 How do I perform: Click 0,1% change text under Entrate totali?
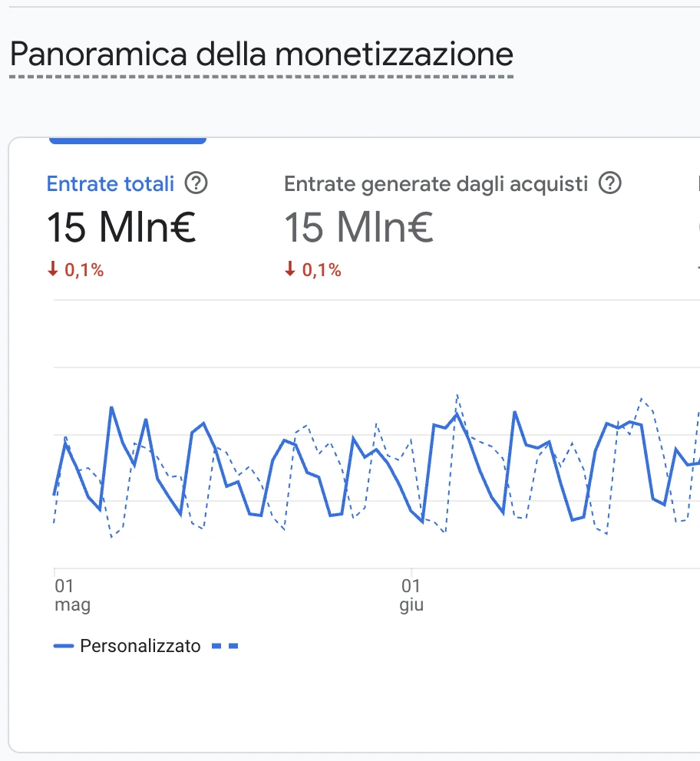click(83, 270)
